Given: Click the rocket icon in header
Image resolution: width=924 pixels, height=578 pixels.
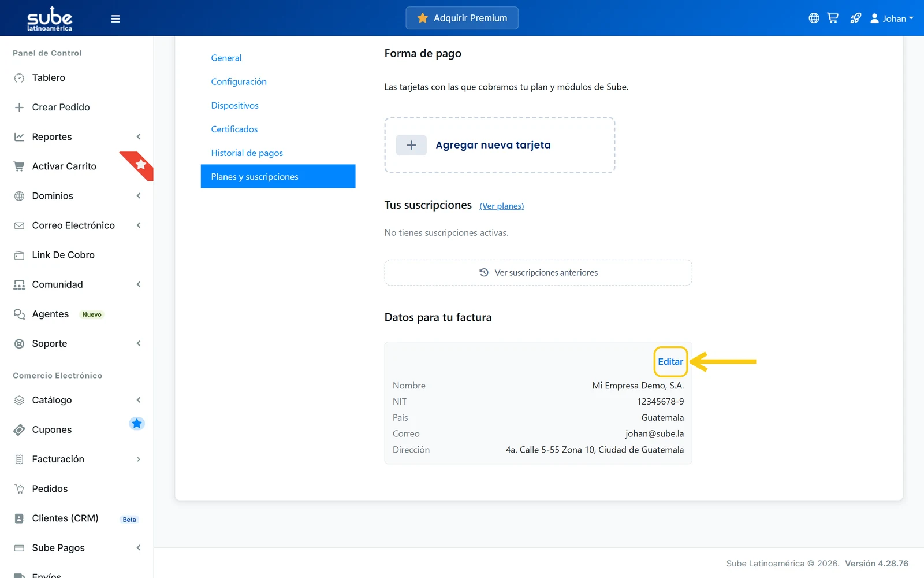Looking at the screenshot, I should click(855, 18).
